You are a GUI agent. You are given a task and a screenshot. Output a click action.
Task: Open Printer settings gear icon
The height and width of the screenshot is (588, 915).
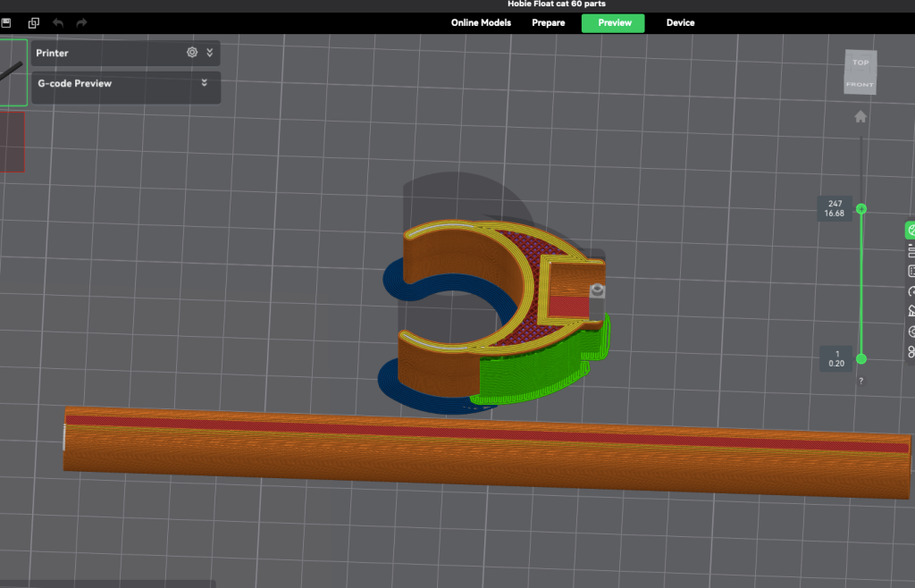[x=192, y=53]
